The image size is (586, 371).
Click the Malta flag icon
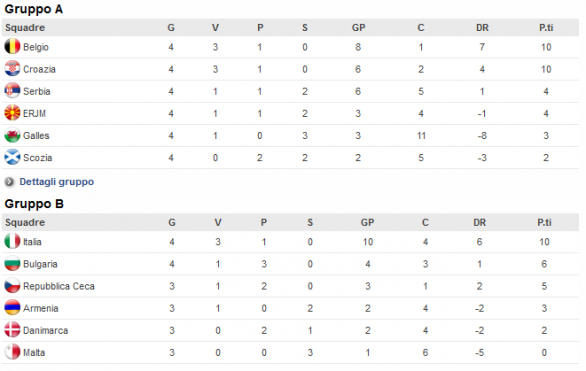[12, 352]
